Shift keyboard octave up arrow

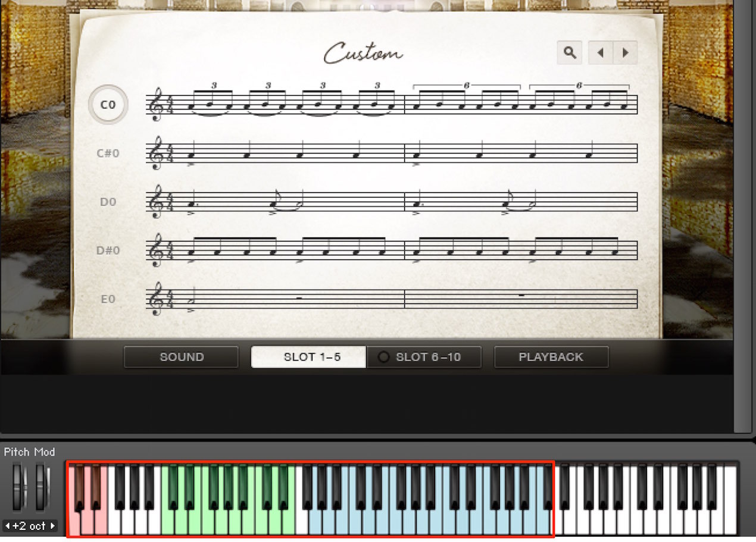(x=52, y=526)
